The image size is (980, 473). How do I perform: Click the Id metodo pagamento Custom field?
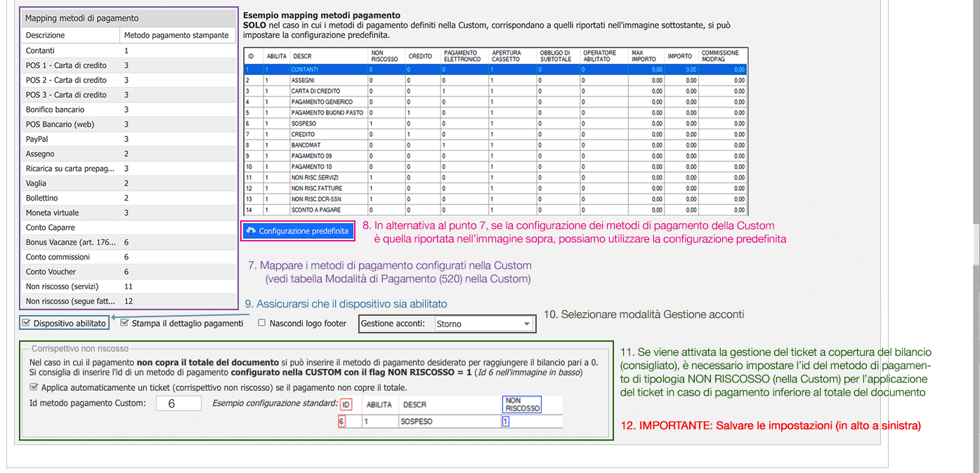178,403
